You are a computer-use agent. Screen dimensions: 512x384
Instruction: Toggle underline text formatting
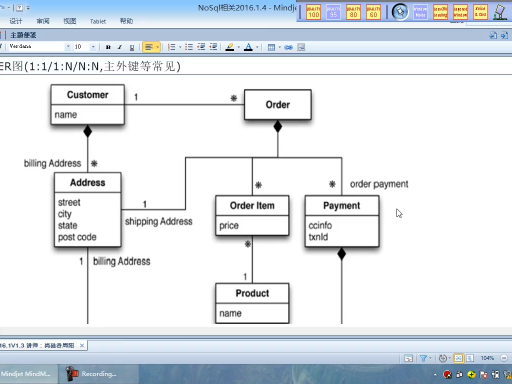point(132,47)
